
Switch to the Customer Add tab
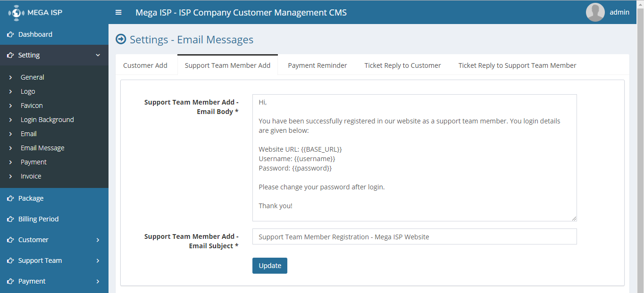coord(145,65)
